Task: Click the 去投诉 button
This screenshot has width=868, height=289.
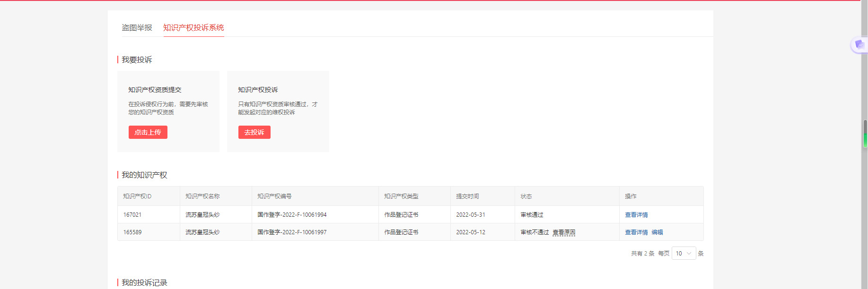Action: point(254,132)
